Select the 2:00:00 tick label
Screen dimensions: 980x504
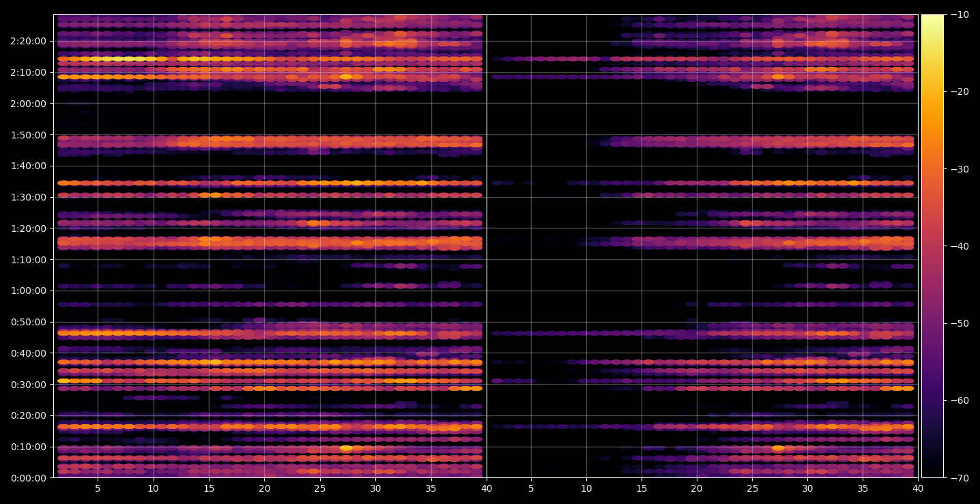click(29, 104)
